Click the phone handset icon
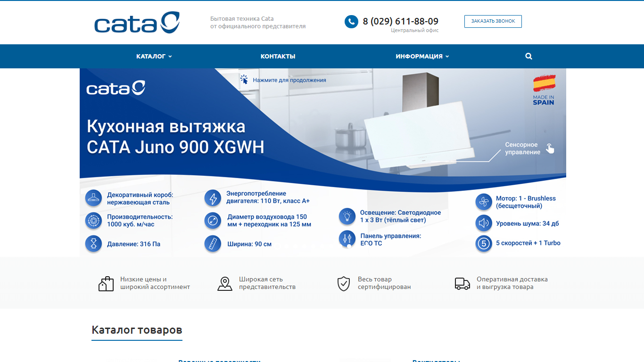 [351, 22]
